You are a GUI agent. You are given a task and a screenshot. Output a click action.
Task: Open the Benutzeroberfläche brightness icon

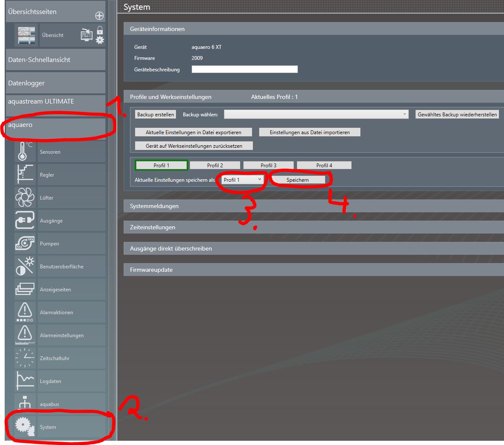(25, 266)
